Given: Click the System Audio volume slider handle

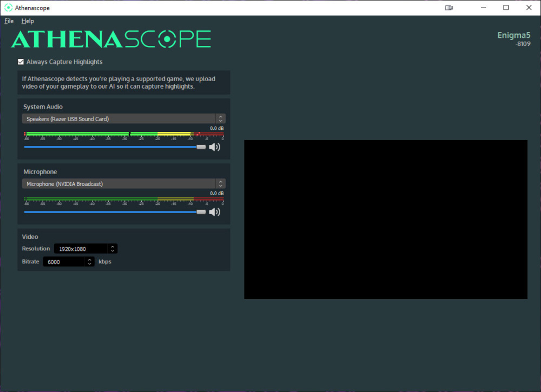Looking at the screenshot, I should point(201,147).
